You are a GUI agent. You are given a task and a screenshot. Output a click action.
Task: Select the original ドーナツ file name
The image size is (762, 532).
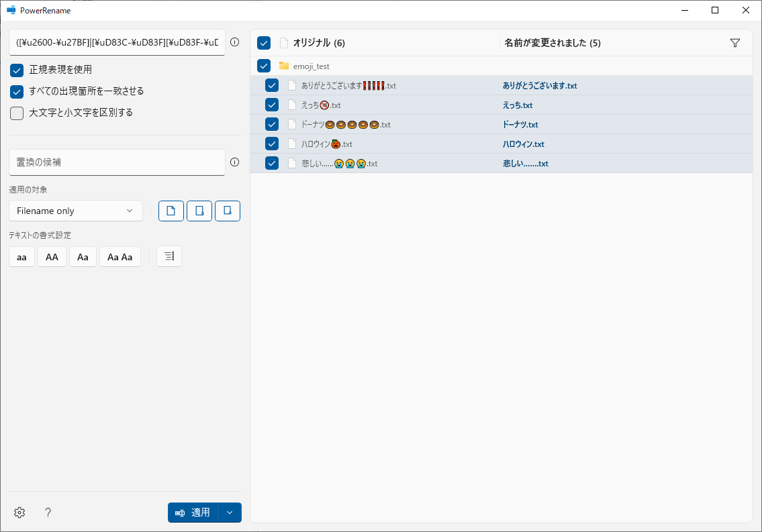346,125
